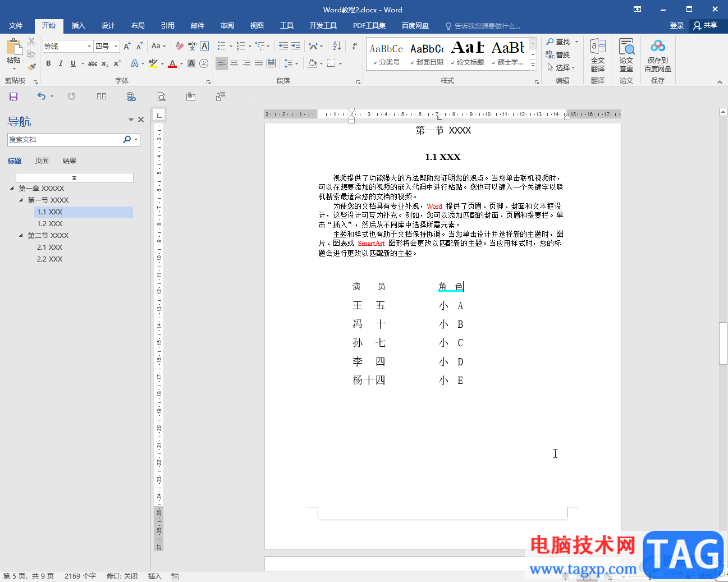
Task: Clear all formatting with the eraser icon
Action: (x=180, y=46)
